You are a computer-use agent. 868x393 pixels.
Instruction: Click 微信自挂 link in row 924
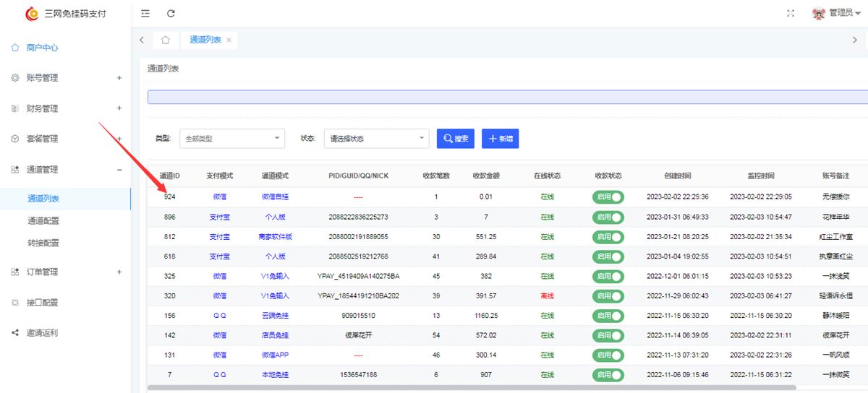(275, 197)
